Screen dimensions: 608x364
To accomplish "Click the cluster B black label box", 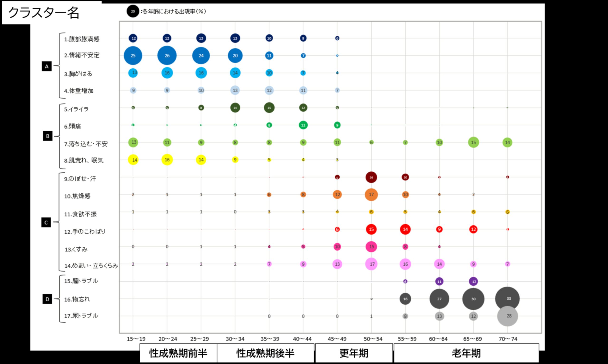I will coord(47,136).
